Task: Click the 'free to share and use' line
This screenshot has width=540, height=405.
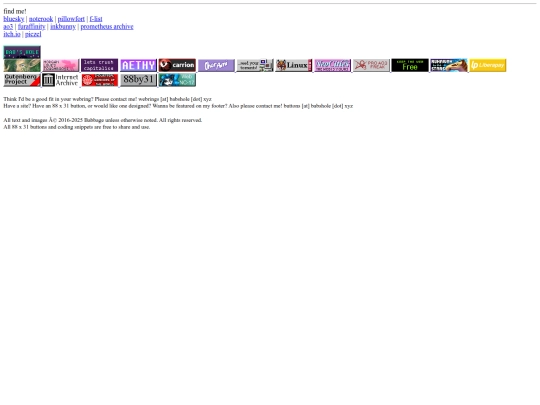Action: pyautogui.click(x=77, y=127)
